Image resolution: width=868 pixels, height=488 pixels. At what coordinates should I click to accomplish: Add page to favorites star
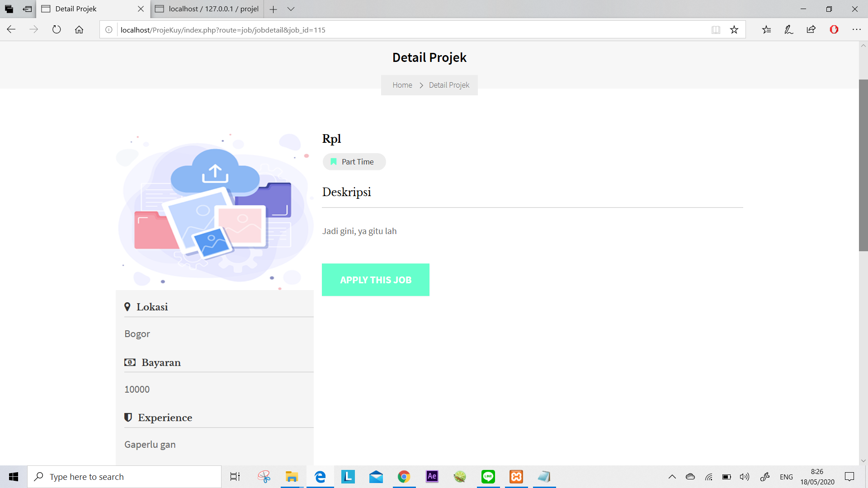(x=734, y=30)
